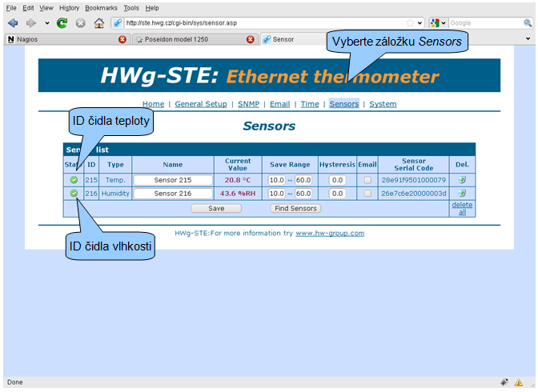Image resolution: width=538 pixels, height=392 pixels.
Task: Click the search magnifier icon
Action: [x=528, y=23]
